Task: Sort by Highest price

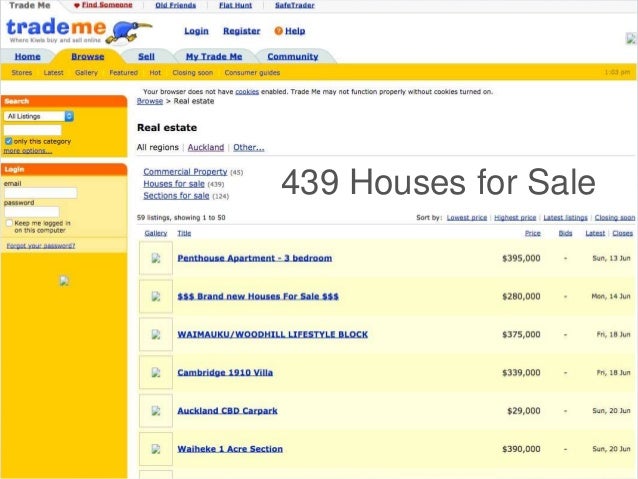Action: click(515, 218)
